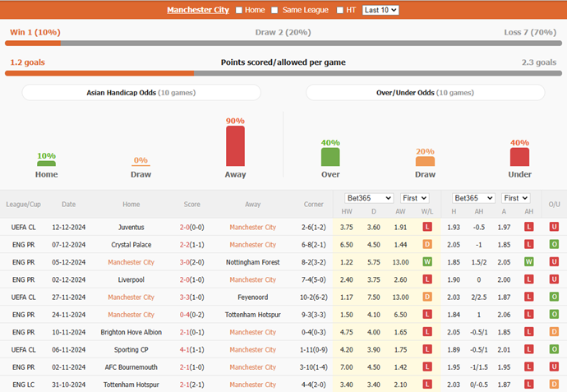Open AFC Bournemouth team link
Screen dimensions: 567x392
(131, 367)
